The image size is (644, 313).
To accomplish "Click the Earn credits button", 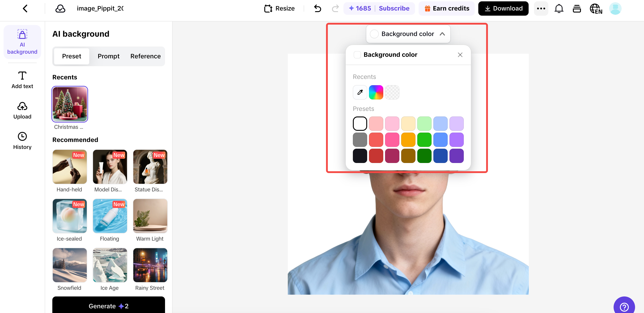I will 447,8.
